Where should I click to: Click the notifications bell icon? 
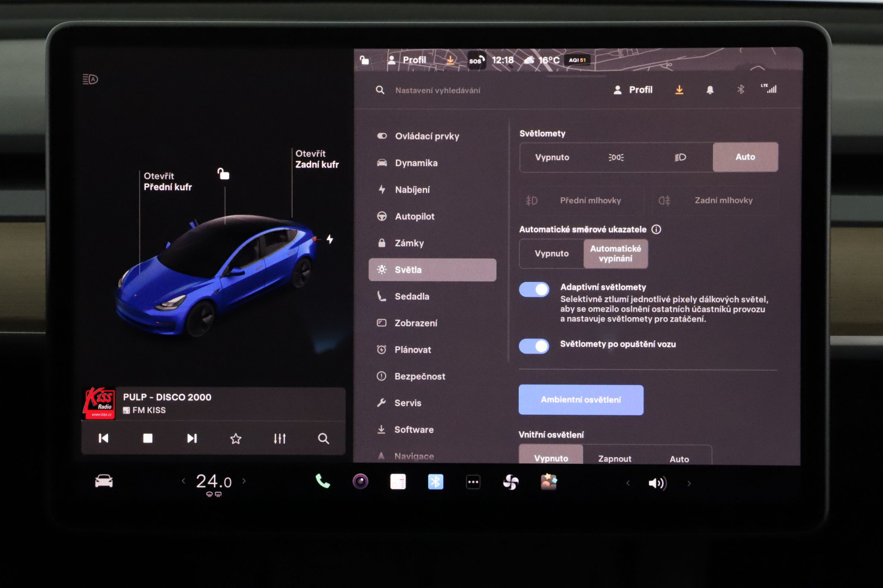coord(710,90)
